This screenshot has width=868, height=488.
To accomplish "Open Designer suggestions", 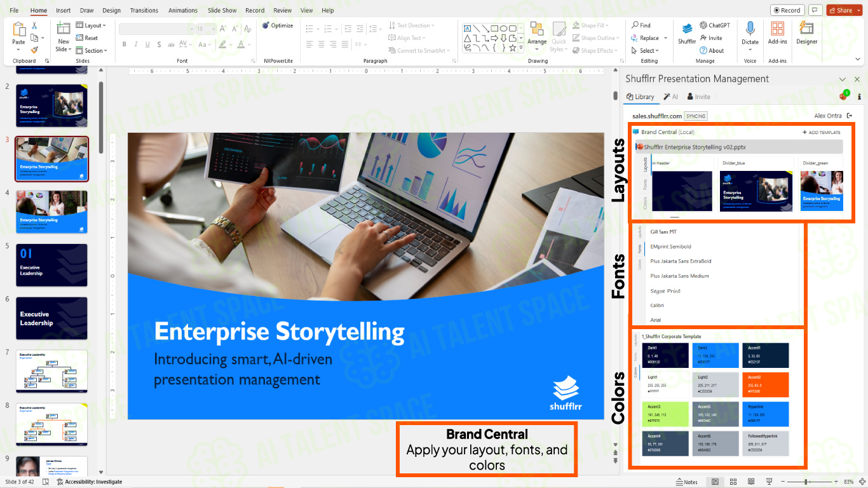I will coord(807,33).
